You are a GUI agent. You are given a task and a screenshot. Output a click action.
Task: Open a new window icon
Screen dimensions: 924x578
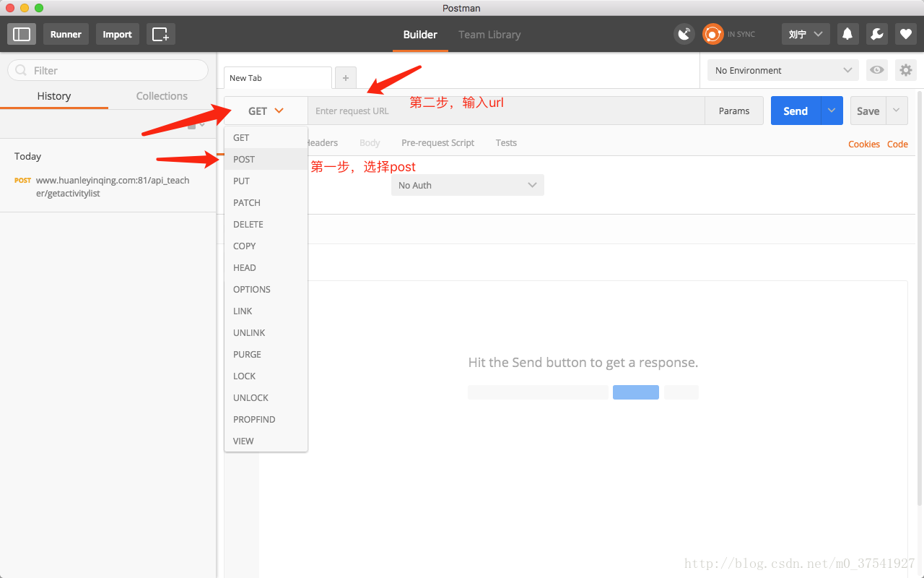(160, 34)
